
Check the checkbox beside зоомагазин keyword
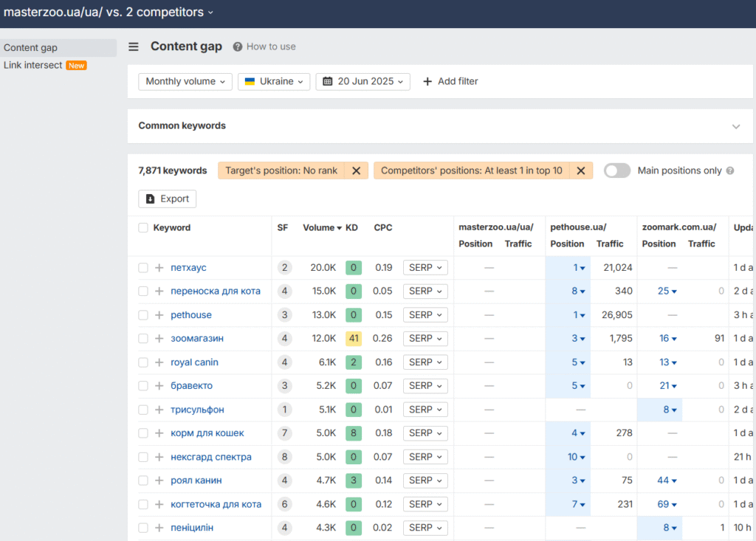pos(143,338)
